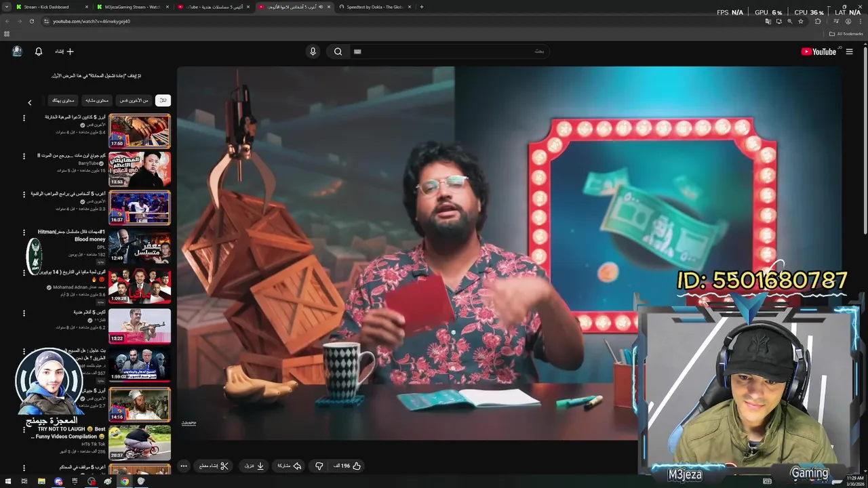Click the Hitman Blood money video title
The width and height of the screenshot is (868, 488).
pos(72,235)
